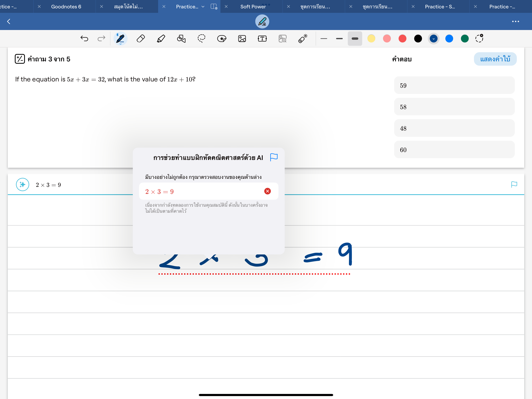Select the Shapes tool
Viewport: 532px width, 399px height.
click(x=181, y=39)
